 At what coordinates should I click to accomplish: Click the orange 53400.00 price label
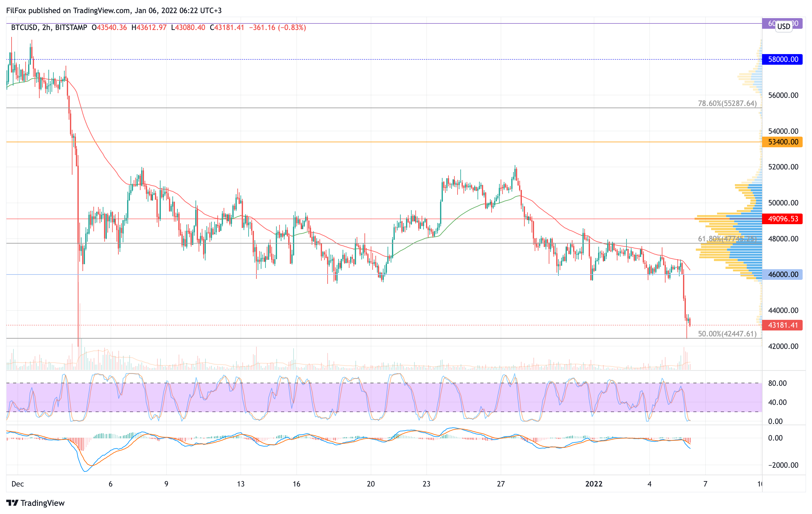(782, 142)
